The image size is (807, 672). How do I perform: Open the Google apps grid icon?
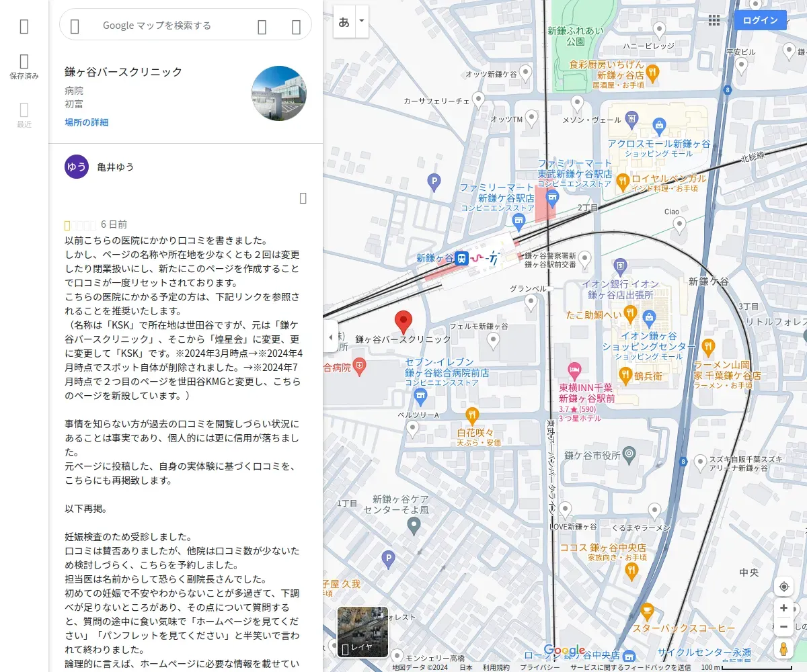tap(714, 20)
